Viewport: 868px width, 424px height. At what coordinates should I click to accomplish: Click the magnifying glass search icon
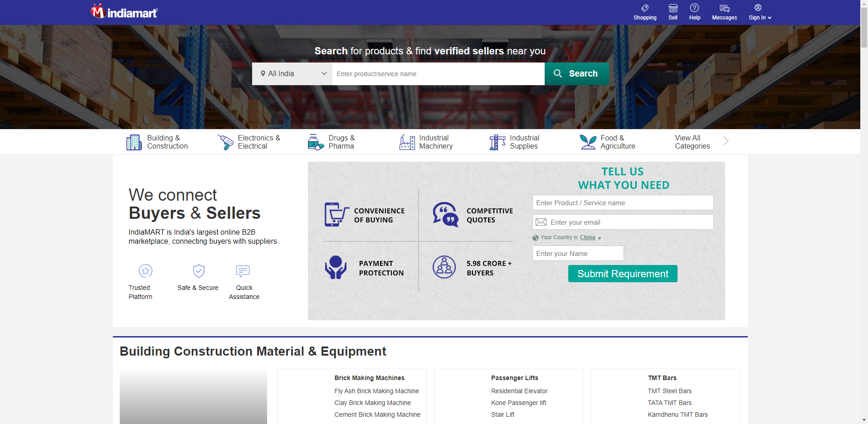tap(558, 73)
